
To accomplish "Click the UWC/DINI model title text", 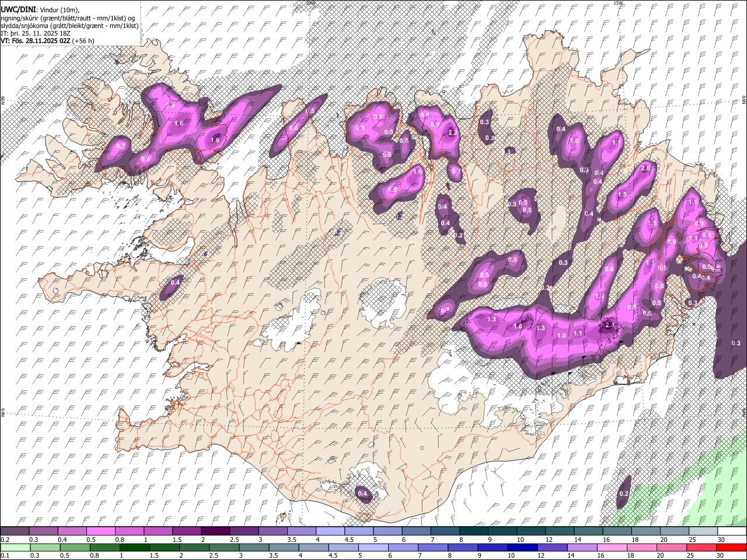I will (x=18, y=10).
